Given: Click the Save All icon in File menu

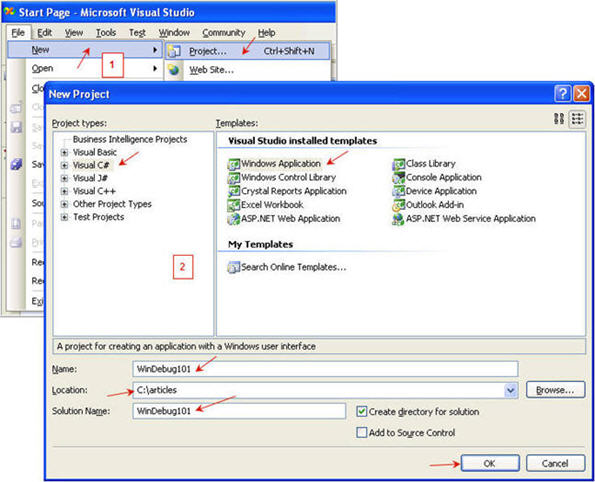Looking at the screenshot, I should [x=16, y=164].
